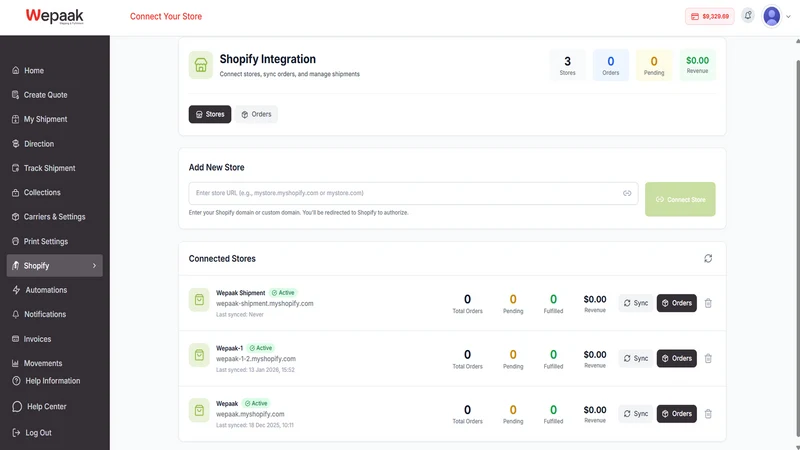The image size is (800, 450).
Task: Click the wepaak.myshopify.com store bag icon
Action: [199, 410]
